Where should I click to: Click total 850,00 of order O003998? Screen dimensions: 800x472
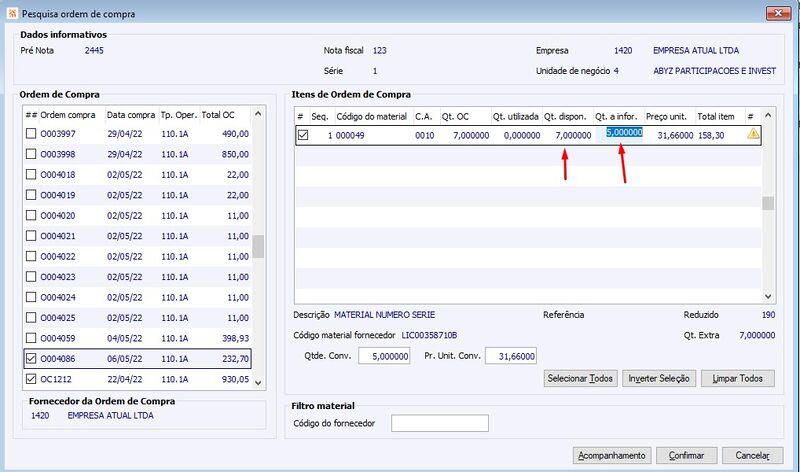pos(235,154)
